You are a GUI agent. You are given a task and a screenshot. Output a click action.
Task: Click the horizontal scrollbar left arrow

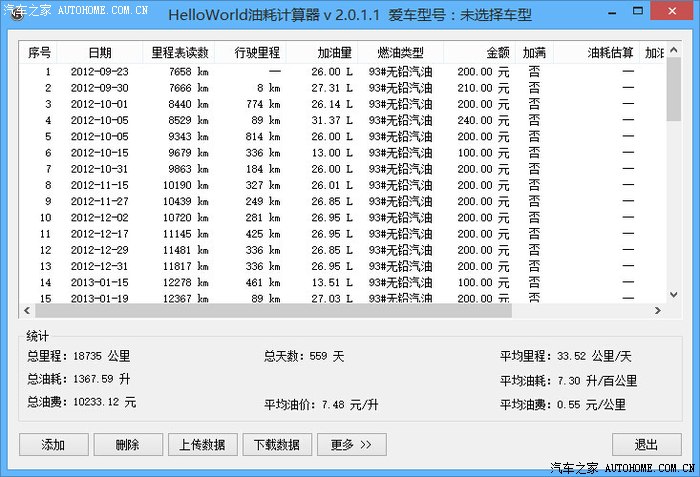click(29, 311)
